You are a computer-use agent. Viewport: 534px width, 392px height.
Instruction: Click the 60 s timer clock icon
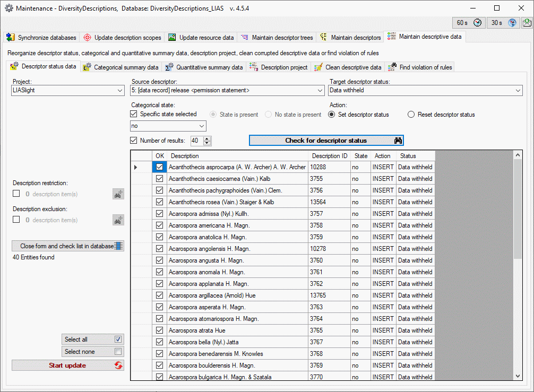click(x=477, y=22)
